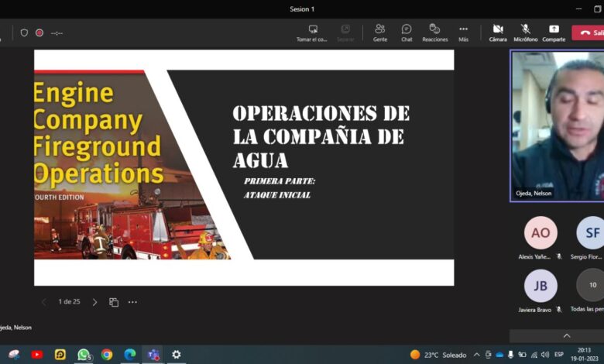Open the volume speaker tray icon
Image resolution: width=604 pixels, height=364 pixels.
pyautogui.click(x=544, y=355)
